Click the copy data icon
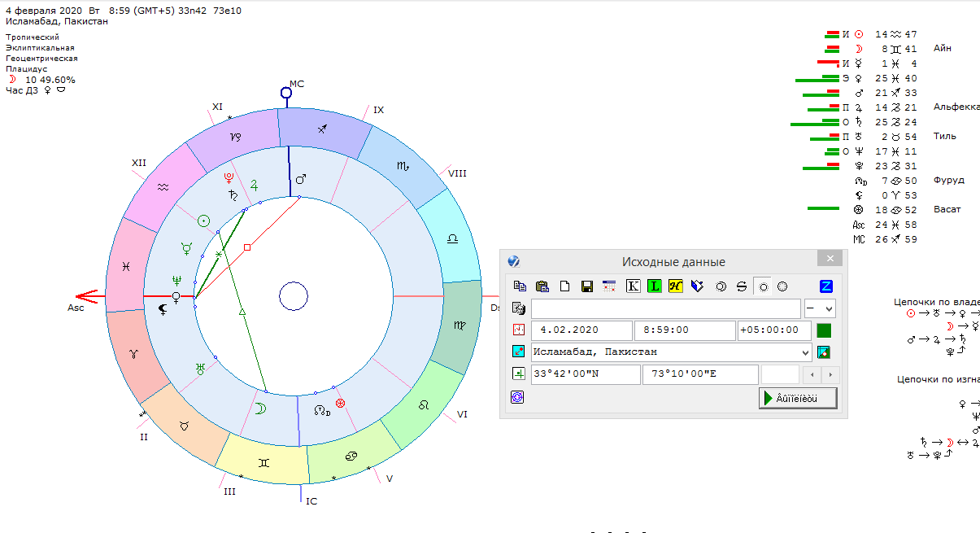Screen dimensions: 980x533 pos(520,286)
